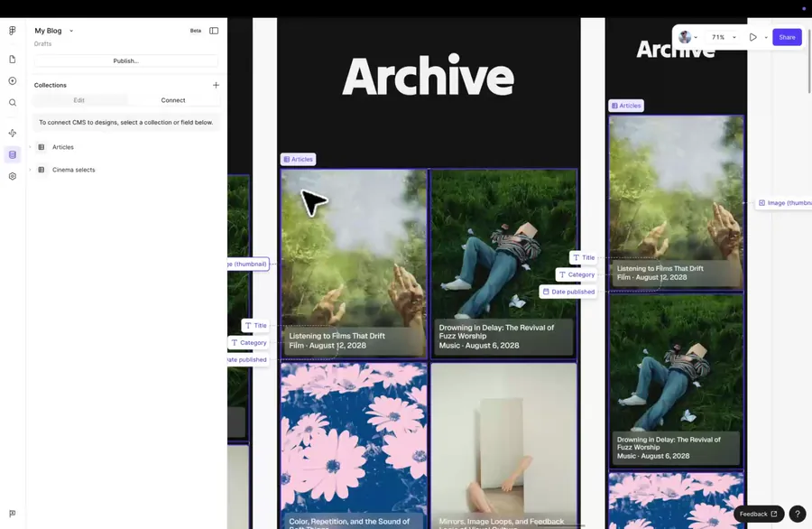The width and height of the screenshot is (812, 529).
Task: Toggle the panel layout icon beside Beta
Action: pyautogui.click(x=214, y=30)
